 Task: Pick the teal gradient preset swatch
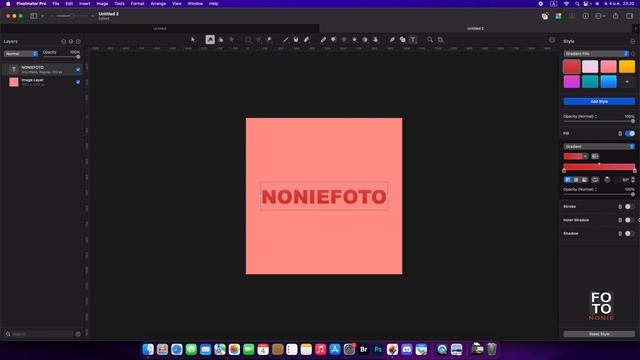[590, 82]
